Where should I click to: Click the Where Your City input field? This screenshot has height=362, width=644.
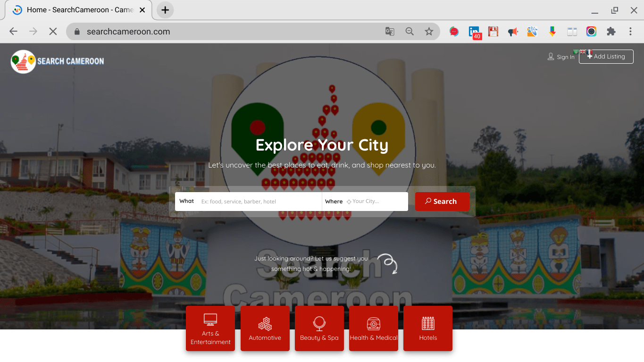click(365, 202)
